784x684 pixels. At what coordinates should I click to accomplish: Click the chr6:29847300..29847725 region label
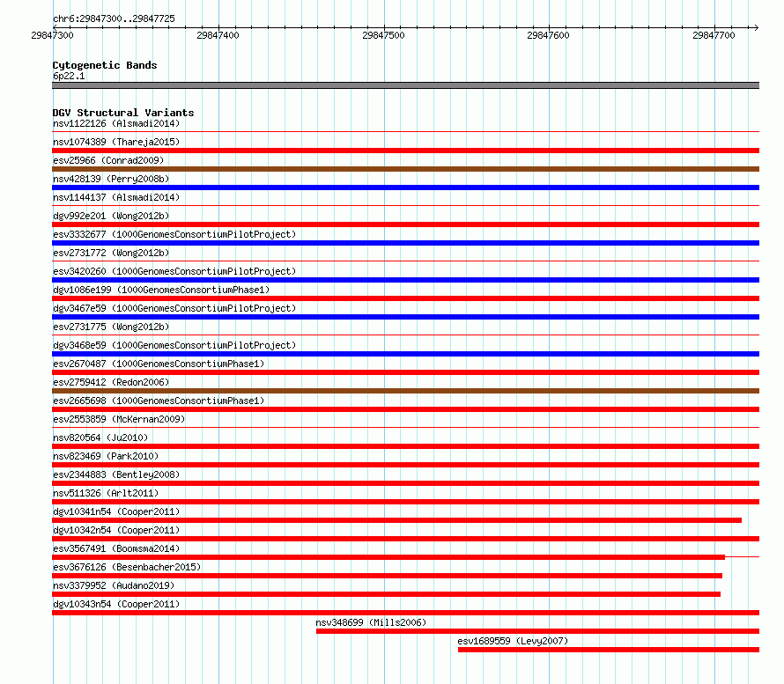114,18
